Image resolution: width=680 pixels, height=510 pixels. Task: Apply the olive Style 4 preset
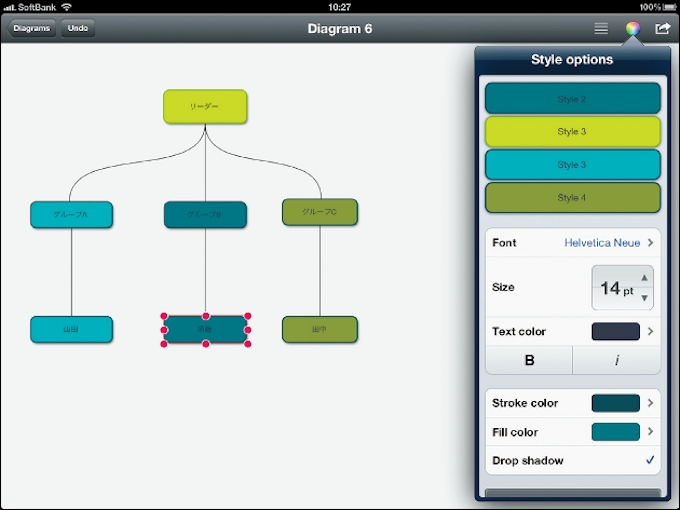[x=572, y=198]
